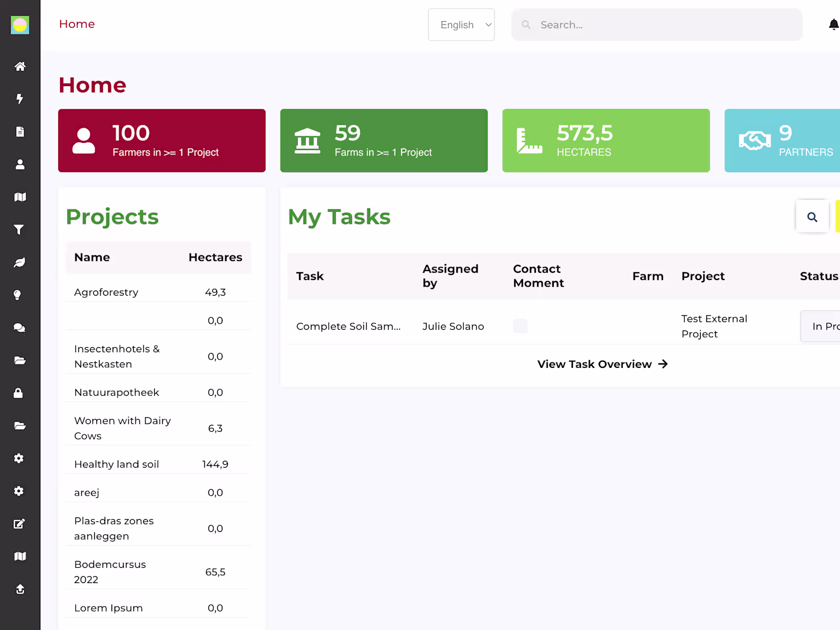Open the English language dropdown
The width and height of the screenshot is (840, 630).
(x=461, y=25)
